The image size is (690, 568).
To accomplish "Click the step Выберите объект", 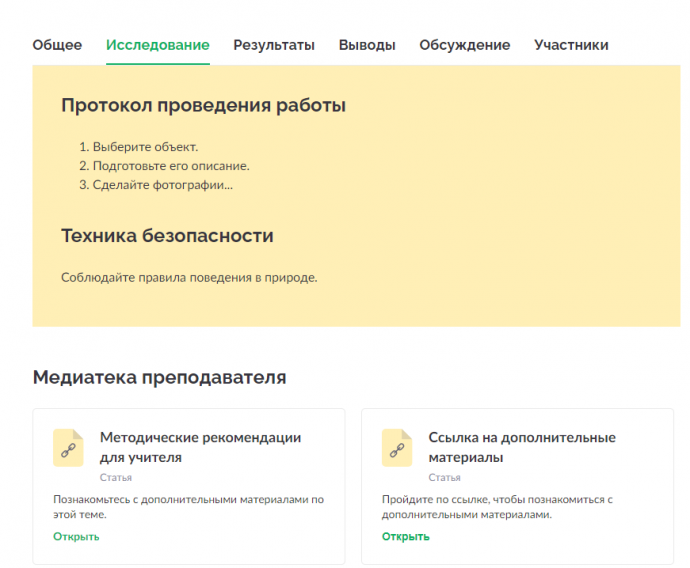I will pyautogui.click(x=139, y=147).
